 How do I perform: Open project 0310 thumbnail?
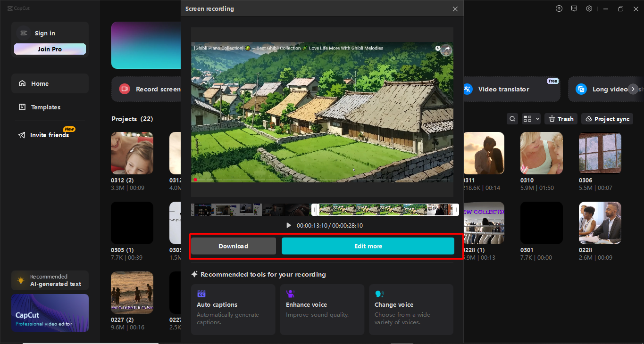[541, 153]
